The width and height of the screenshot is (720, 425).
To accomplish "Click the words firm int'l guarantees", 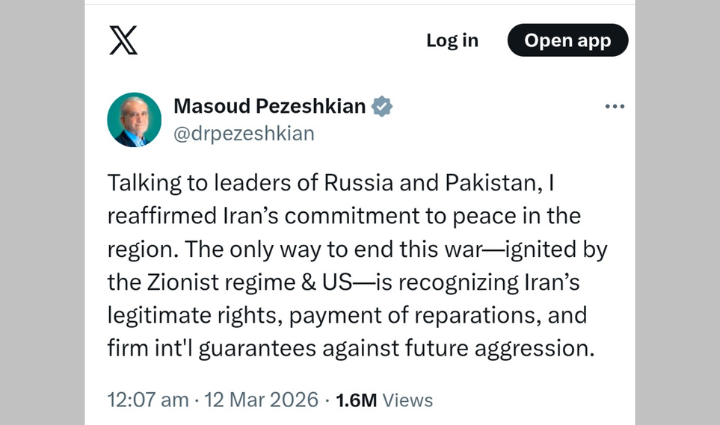I will pyautogui.click(x=214, y=348).
